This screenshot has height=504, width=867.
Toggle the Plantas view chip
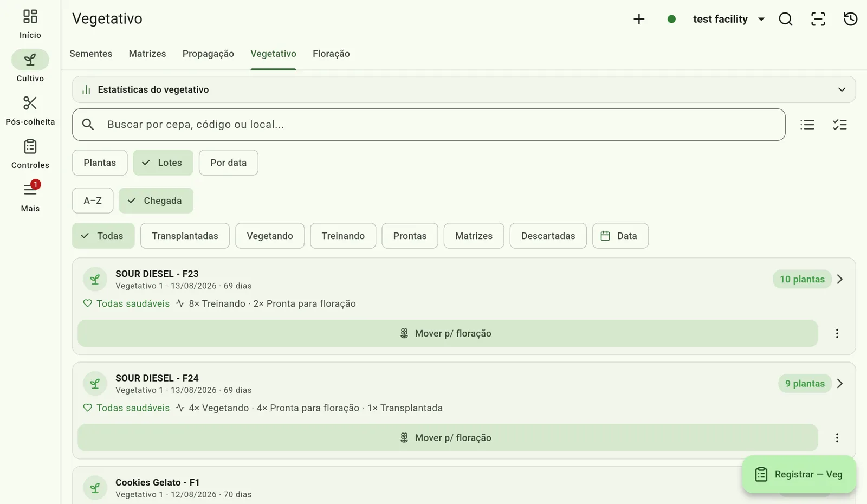[100, 163]
